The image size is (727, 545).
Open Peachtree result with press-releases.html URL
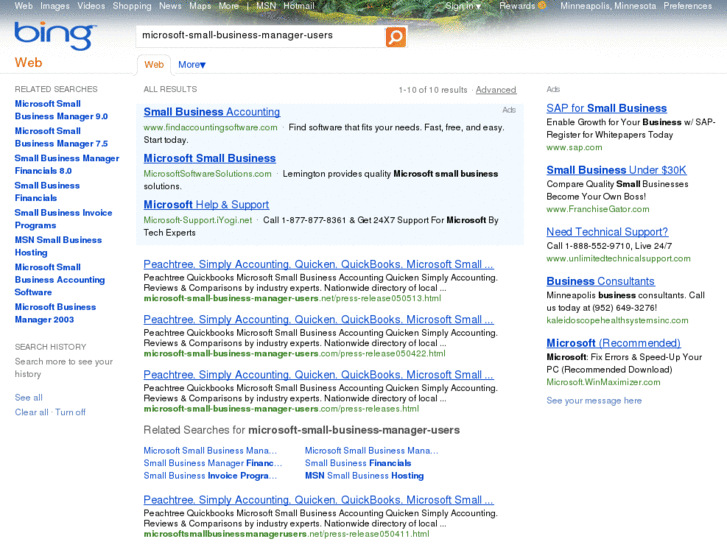(x=319, y=375)
